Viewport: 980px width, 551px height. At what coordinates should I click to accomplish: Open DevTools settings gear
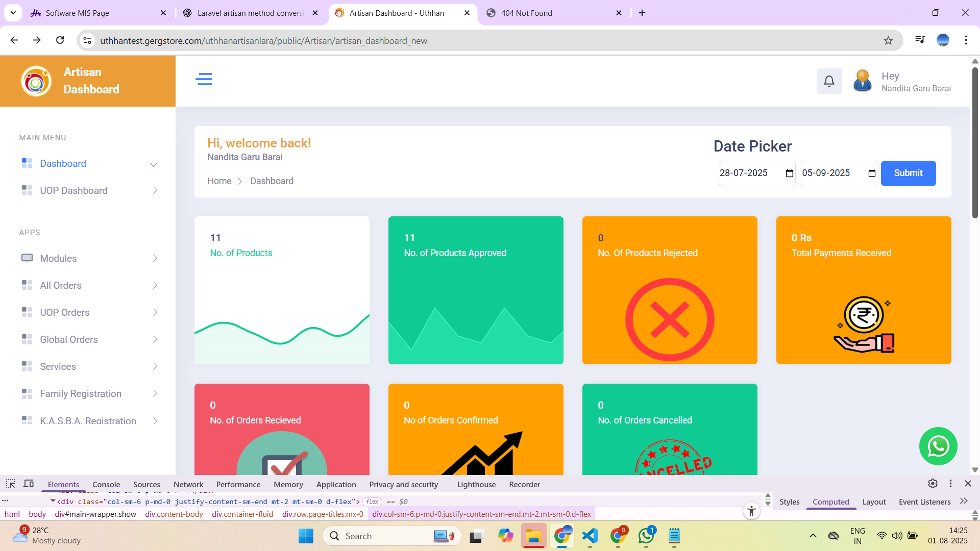933,484
